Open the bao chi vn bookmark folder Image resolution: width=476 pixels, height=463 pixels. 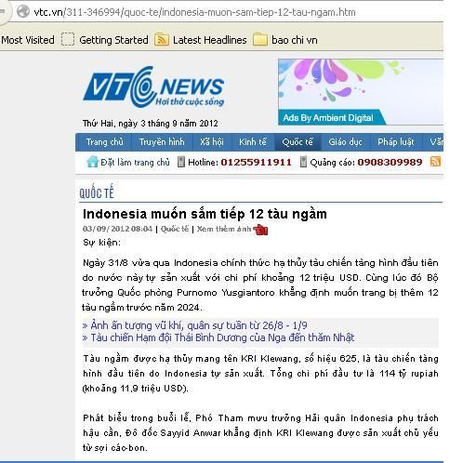click(285, 40)
